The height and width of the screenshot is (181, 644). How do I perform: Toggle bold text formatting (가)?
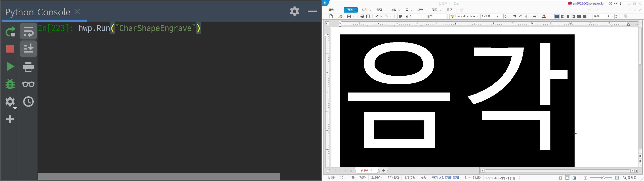pyautogui.click(x=515, y=16)
